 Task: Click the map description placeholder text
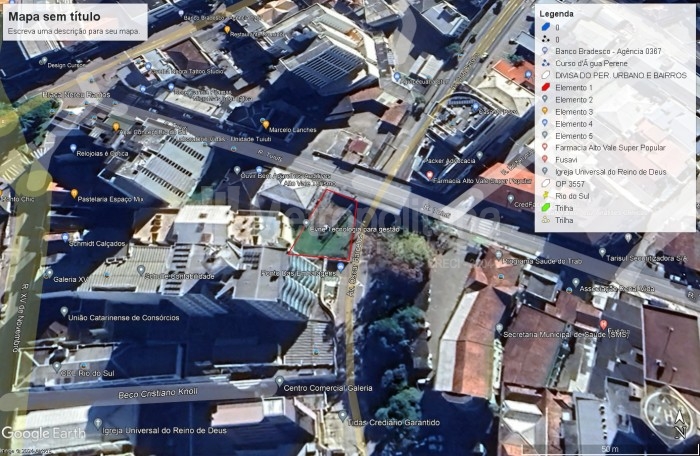74,31
